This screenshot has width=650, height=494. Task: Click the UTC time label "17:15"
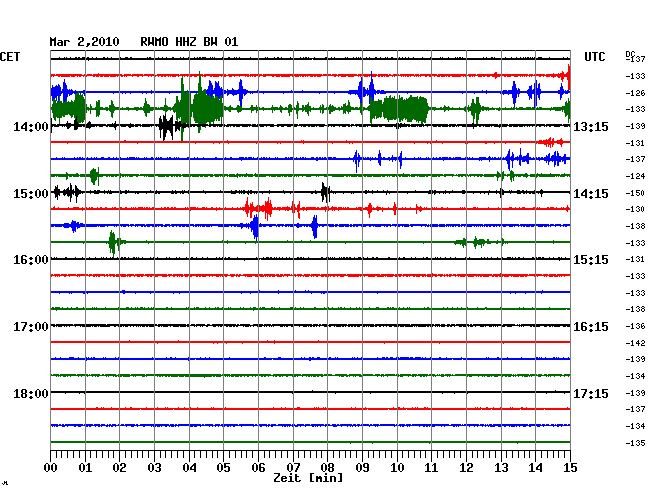pos(591,393)
